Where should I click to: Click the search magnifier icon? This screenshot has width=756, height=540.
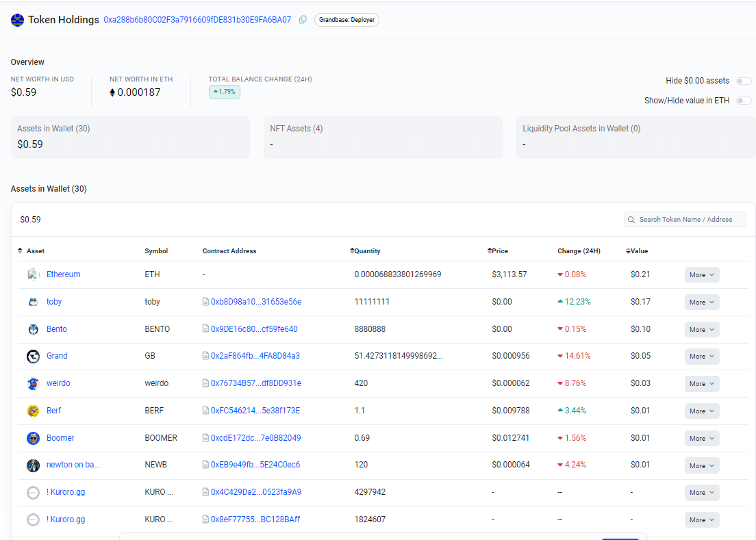631,220
